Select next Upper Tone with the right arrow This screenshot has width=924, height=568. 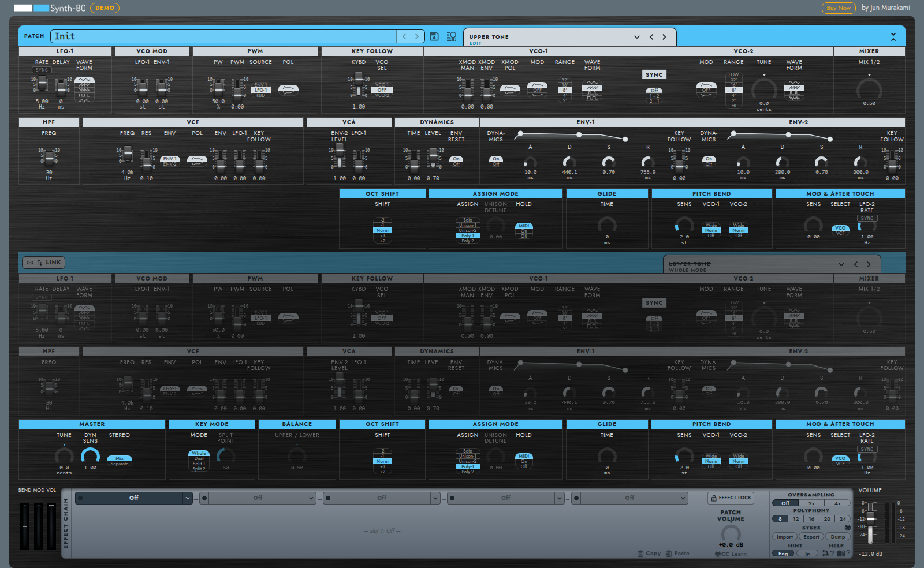click(x=664, y=37)
